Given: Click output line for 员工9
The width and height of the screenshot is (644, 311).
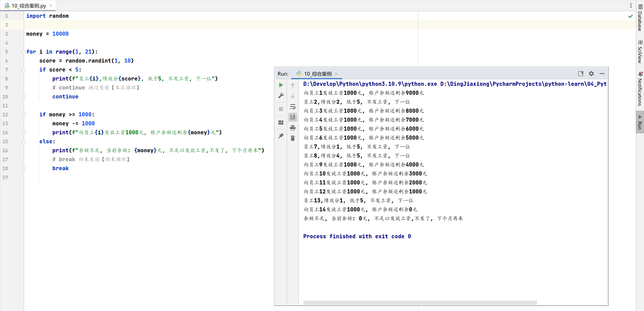Looking at the screenshot, I should (x=364, y=165).
